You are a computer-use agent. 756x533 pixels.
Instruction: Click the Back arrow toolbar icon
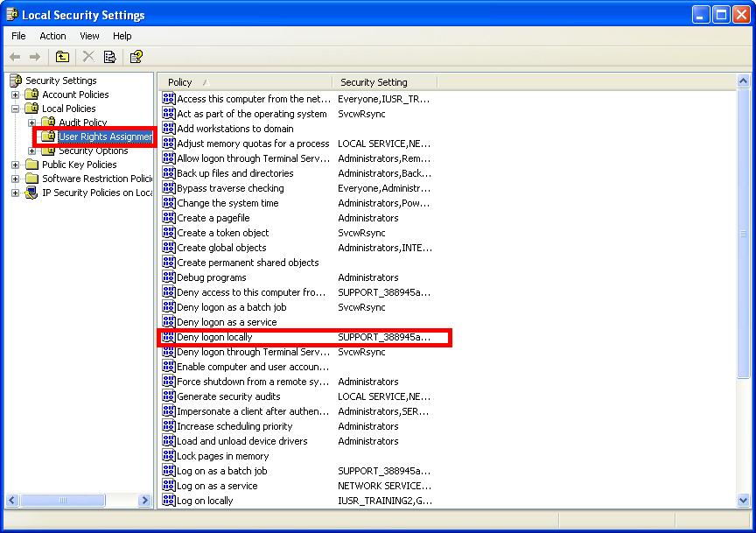tap(15, 57)
